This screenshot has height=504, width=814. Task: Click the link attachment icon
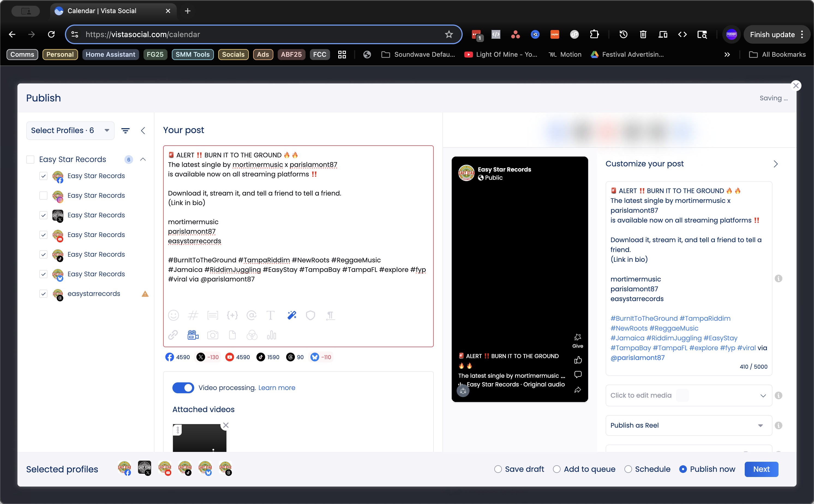tap(173, 335)
